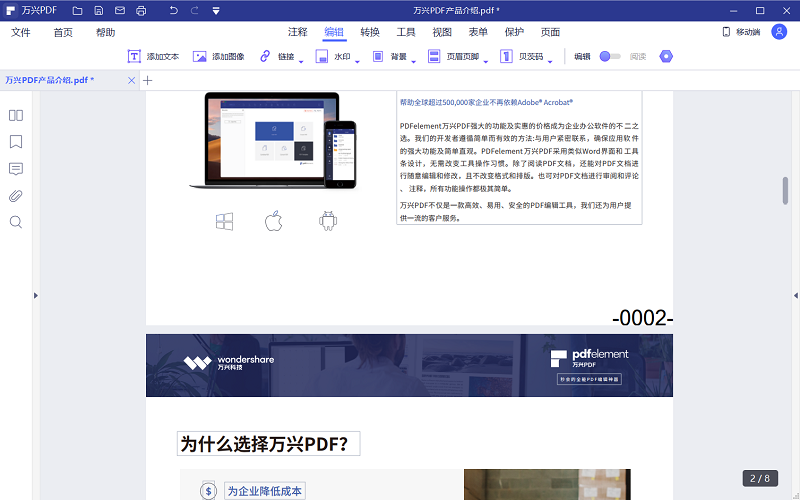Image resolution: width=800 pixels, height=500 pixels.
Task: Open the 文件 menu
Action: click(x=21, y=32)
